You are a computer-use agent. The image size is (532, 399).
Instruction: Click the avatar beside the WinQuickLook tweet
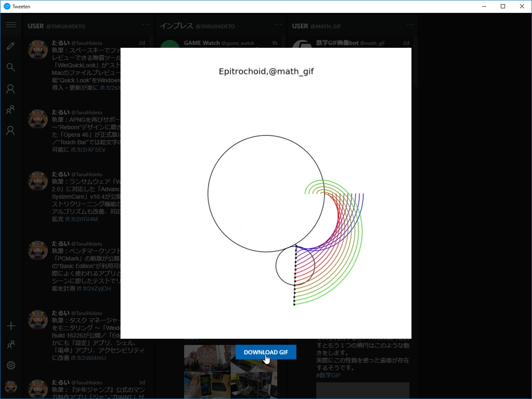(x=38, y=50)
